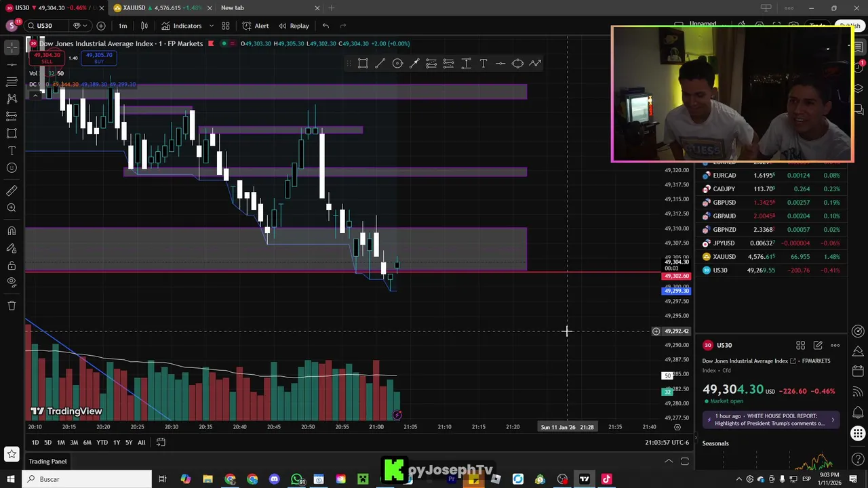Open chart scale settings gear
Viewport: 868px width, 488px height.
click(677, 427)
